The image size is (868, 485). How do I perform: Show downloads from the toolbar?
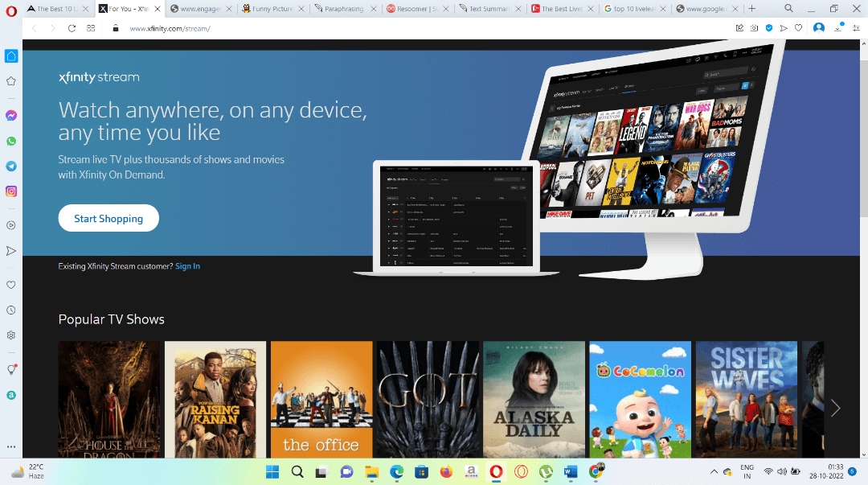pyautogui.click(x=838, y=27)
